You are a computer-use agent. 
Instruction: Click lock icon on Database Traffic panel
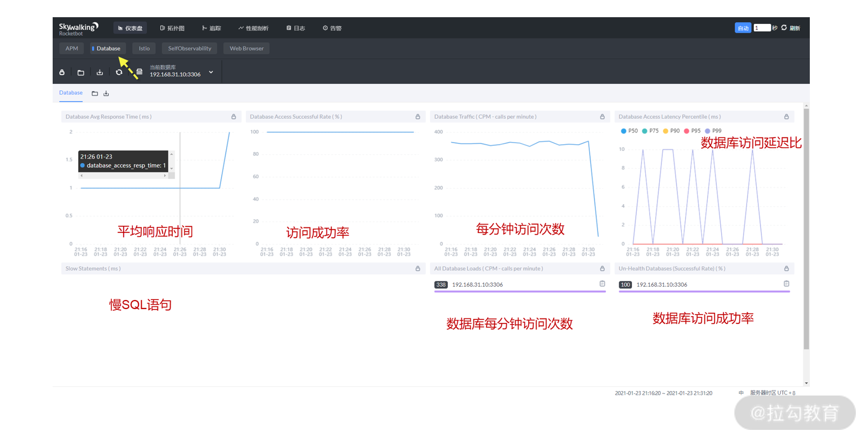coord(603,116)
